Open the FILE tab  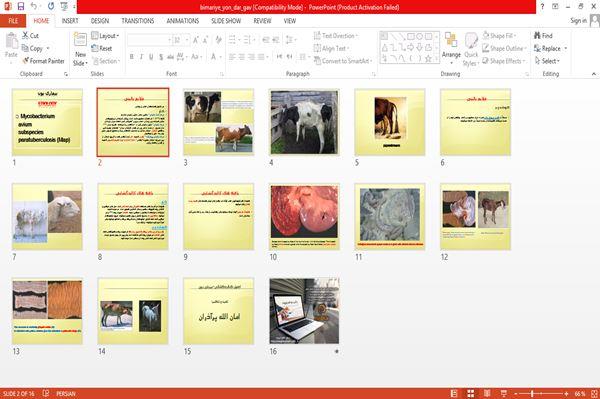click(x=13, y=21)
